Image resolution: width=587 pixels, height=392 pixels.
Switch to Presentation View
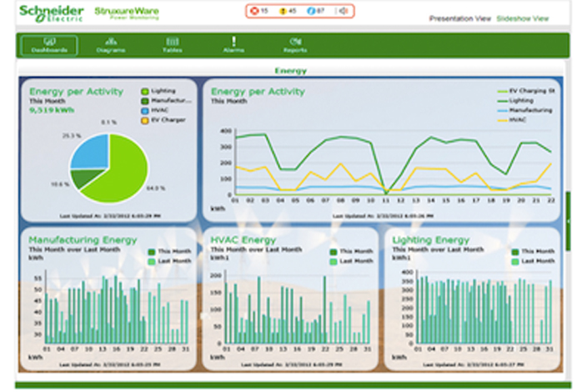click(459, 18)
